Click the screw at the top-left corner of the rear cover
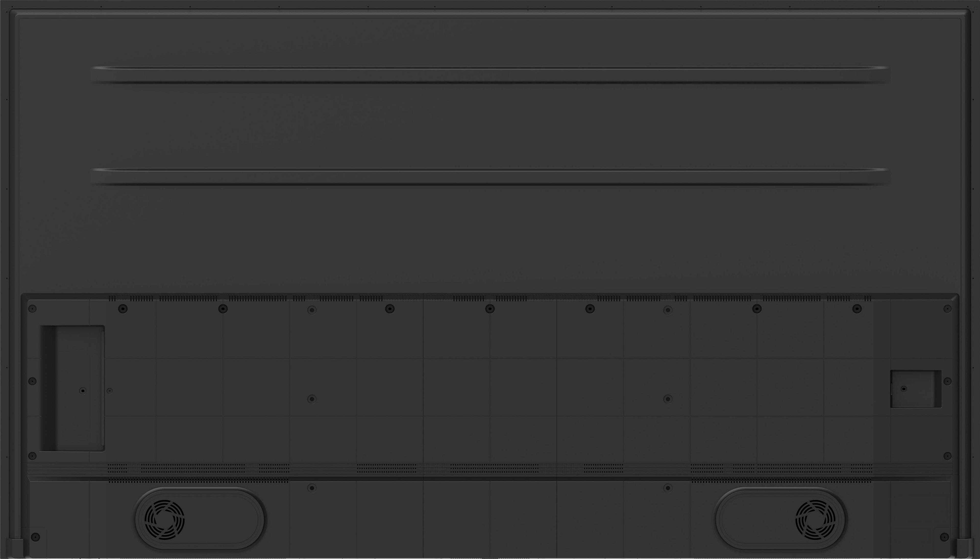Screen dimensions: 980x559 pos(33,309)
